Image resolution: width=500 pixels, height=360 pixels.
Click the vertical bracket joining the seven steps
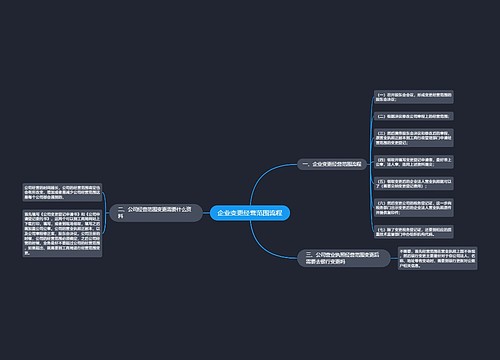point(370,164)
